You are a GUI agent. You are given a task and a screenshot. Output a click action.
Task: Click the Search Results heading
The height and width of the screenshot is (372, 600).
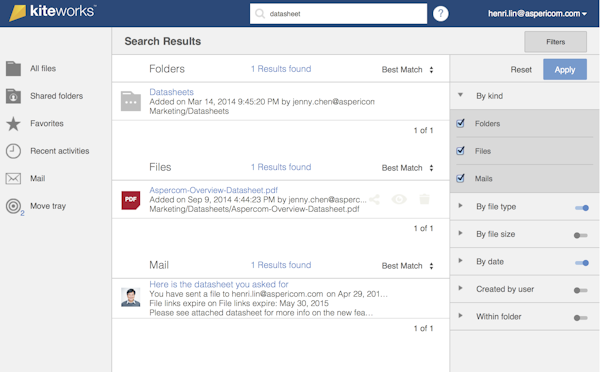tap(163, 41)
